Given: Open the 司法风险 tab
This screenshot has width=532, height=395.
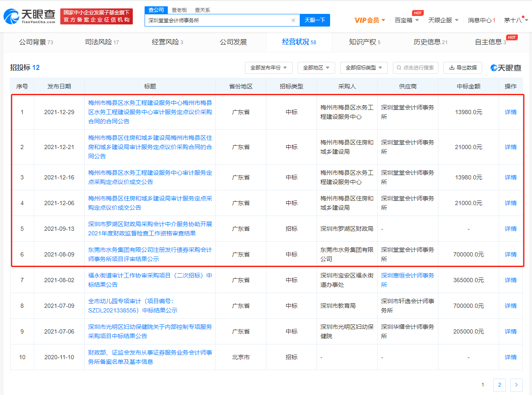Looking at the screenshot, I should (x=102, y=42).
